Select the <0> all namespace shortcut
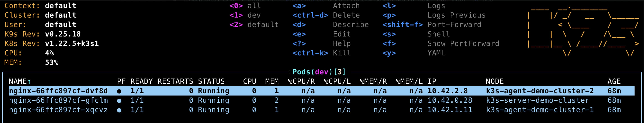The width and height of the screenshot is (644, 123). click(x=245, y=5)
